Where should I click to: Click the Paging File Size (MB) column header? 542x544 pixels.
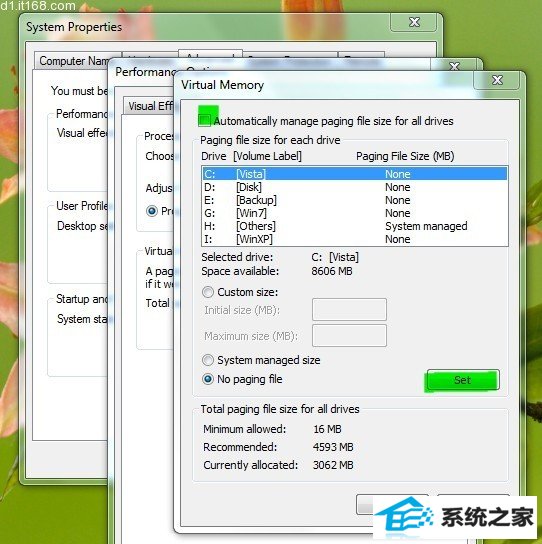point(405,156)
